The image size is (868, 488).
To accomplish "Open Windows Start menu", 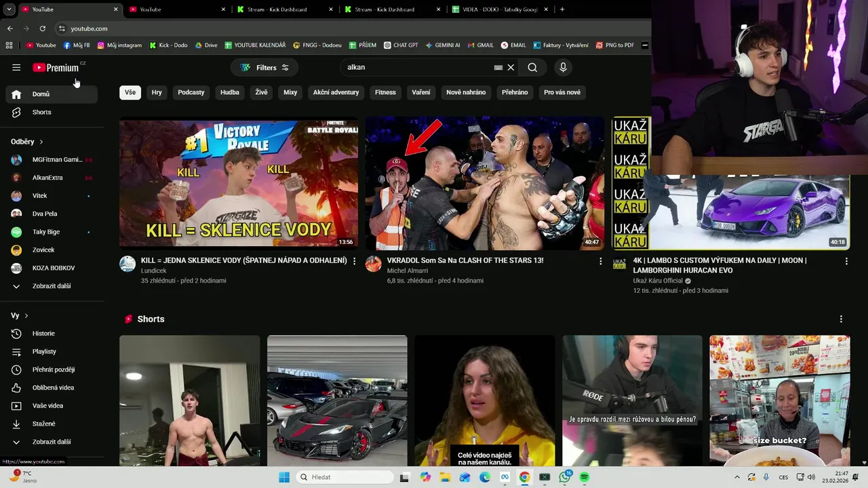I will point(284,477).
